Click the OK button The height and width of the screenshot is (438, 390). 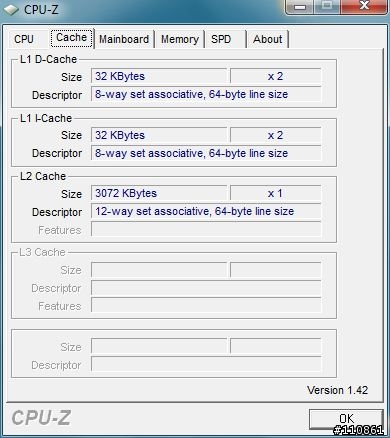346,419
